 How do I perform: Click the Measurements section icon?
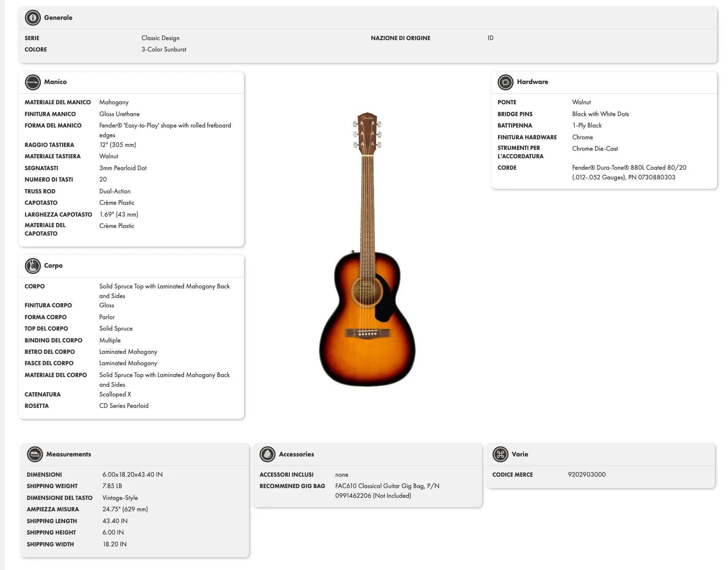coord(35,454)
